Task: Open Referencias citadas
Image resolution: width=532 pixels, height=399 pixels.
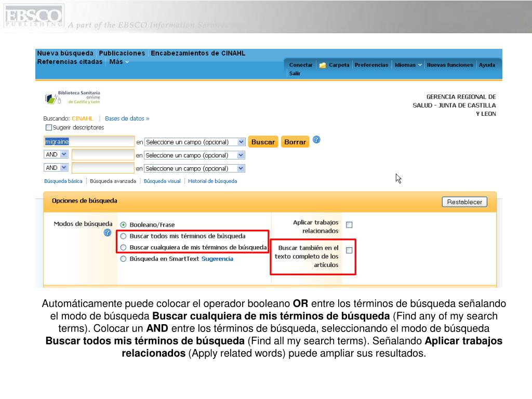Action: [x=70, y=62]
